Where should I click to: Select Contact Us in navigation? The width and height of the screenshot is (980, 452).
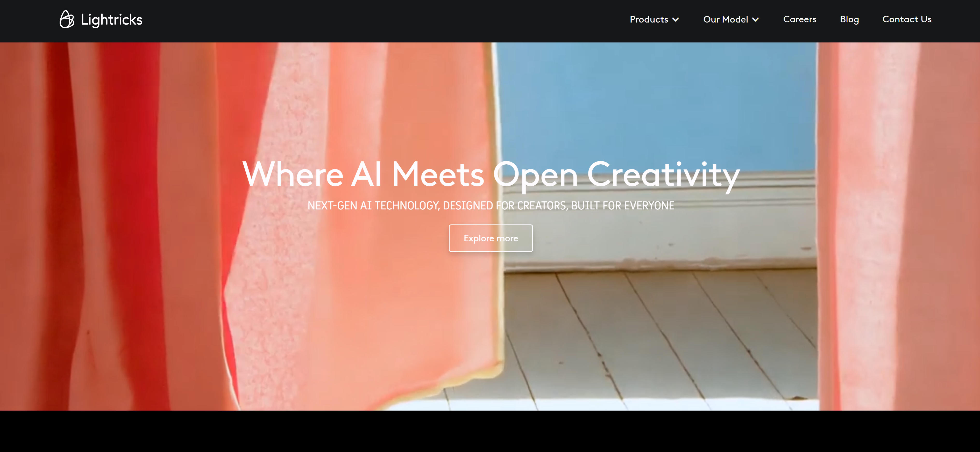click(907, 19)
